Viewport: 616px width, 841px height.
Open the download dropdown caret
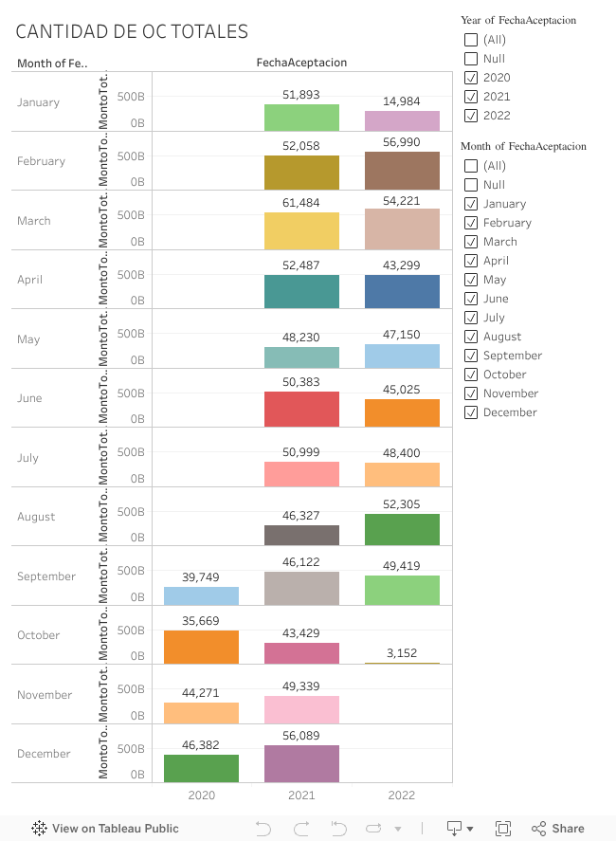pos(470,829)
